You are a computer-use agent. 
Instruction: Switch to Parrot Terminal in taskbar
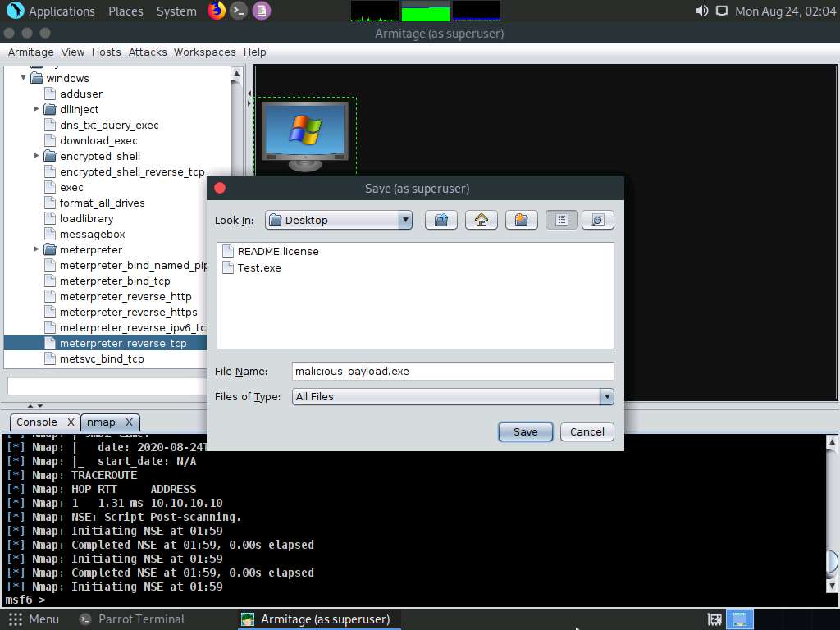click(132, 619)
